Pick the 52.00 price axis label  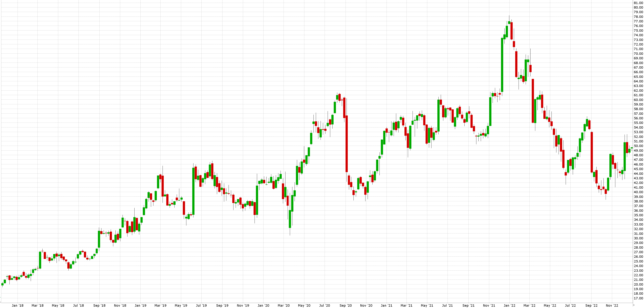point(638,137)
